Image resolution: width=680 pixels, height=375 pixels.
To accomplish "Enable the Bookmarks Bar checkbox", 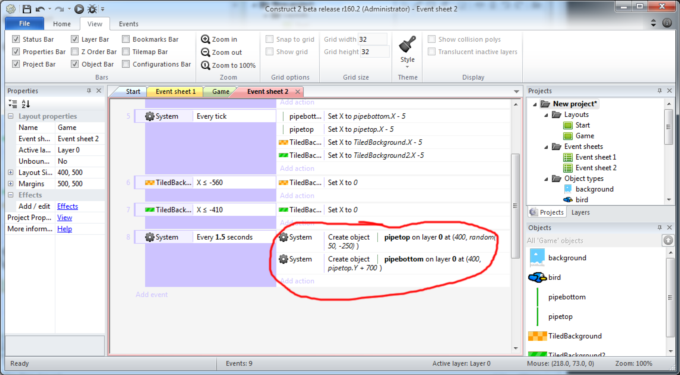I will tap(126, 39).
